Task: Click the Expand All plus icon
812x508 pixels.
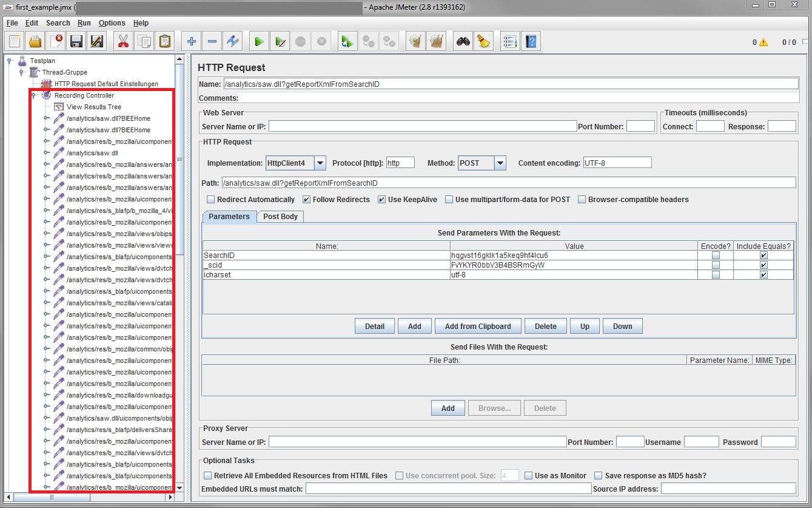Action: [192, 42]
